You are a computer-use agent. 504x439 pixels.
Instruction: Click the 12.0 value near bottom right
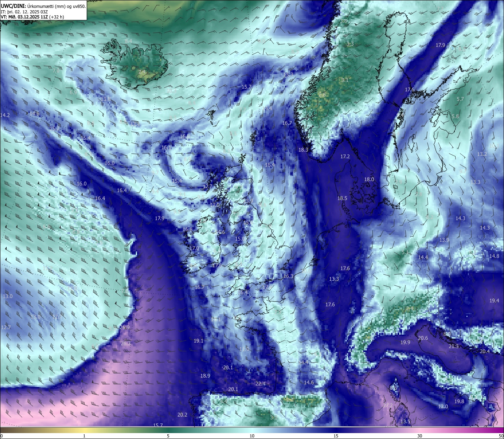pos(443,407)
